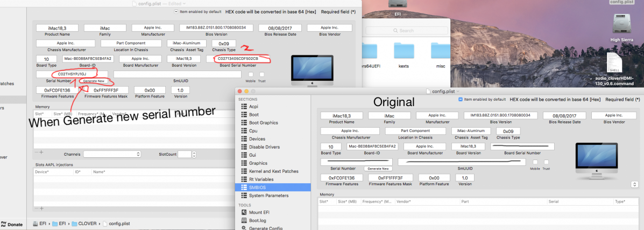This screenshot has height=230, width=644.
Task: Click the Board Serial Number field with C02713405CDF502CB
Action: (x=238, y=58)
